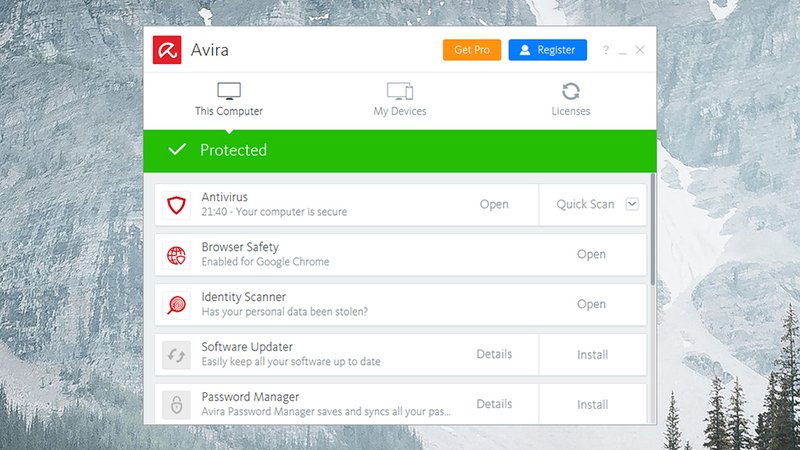This screenshot has height=450, width=800.
Task: Click the blue Register button
Action: [x=547, y=50]
